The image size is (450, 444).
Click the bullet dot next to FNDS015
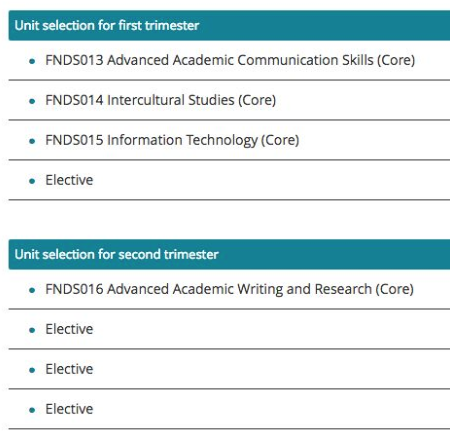pyautogui.click(x=32, y=141)
